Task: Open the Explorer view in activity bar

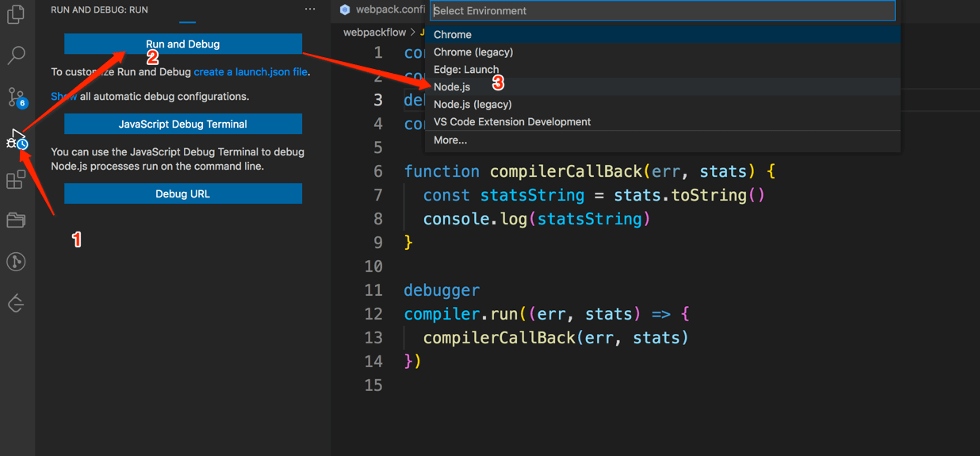Action: (x=16, y=13)
